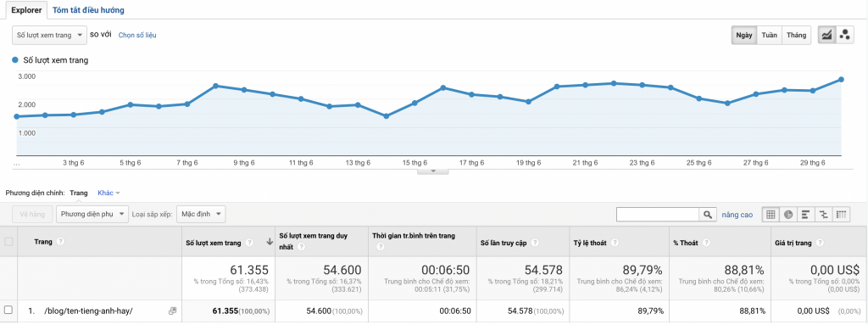Open the /blog/ten-tieng-anh-hay/ page link
This screenshot has width=868, height=325.
(x=88, y=311)
